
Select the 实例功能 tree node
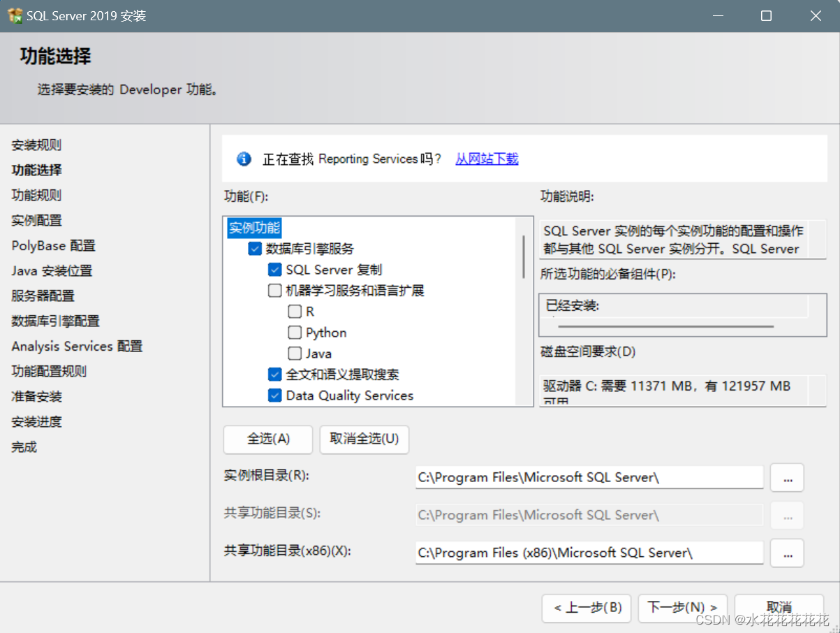pos(254,228)
